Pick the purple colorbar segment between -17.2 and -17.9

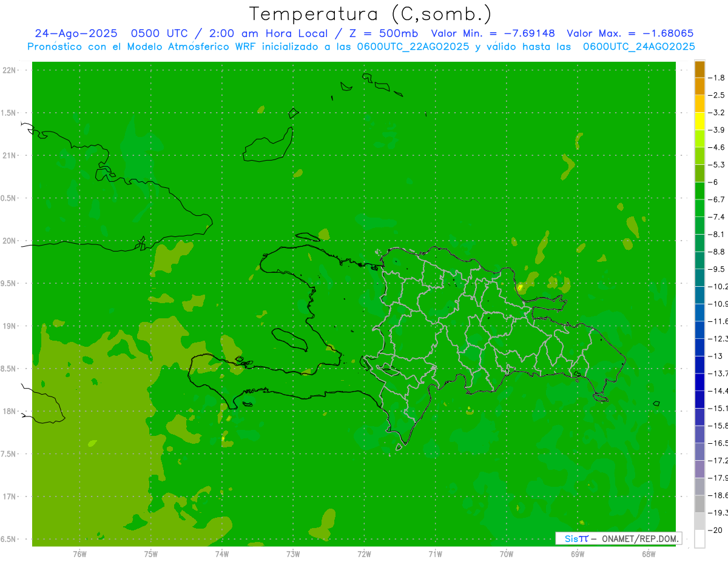pos(699,469)
